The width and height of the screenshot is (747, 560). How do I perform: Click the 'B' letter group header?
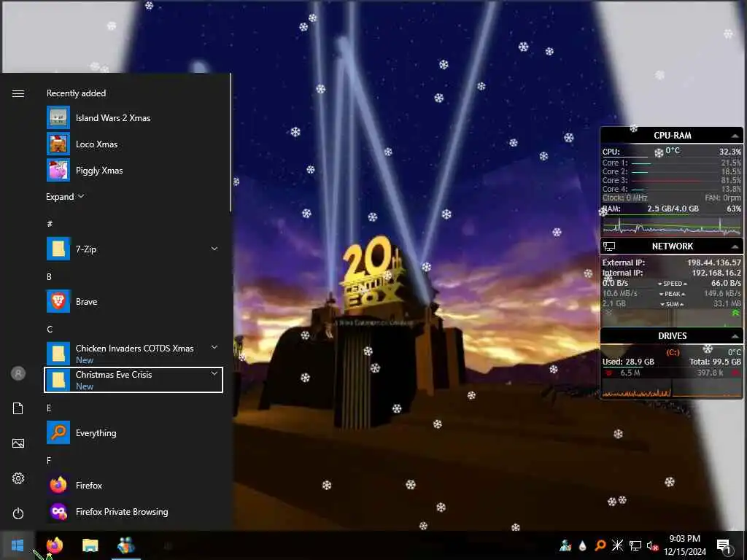point(49,276)
